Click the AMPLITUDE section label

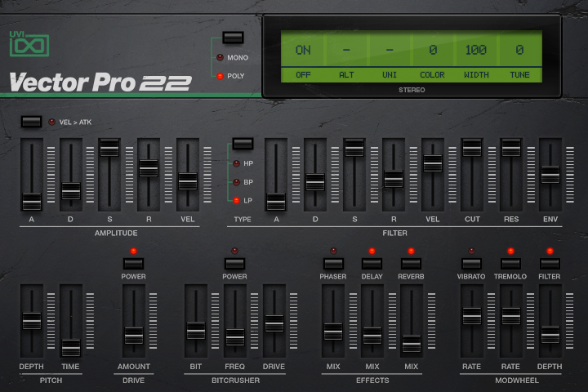[x=116, y=233]
